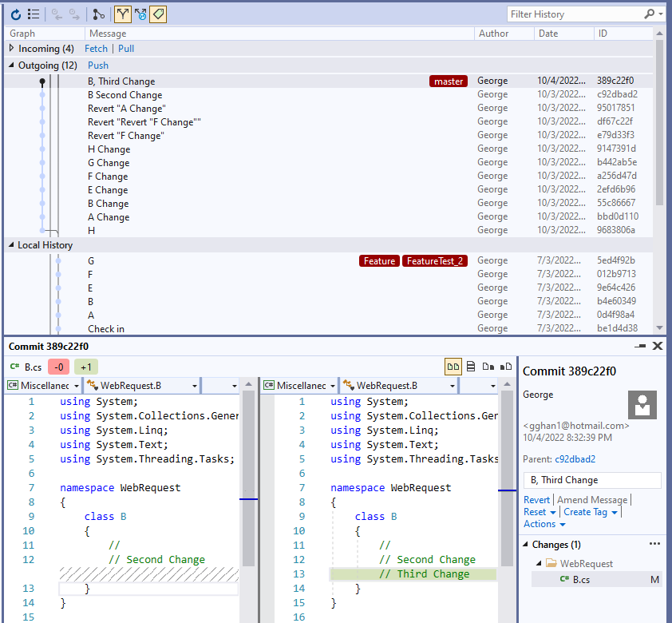
Task: Open the Actions dropdown menu
Action: tap(544, 524)
